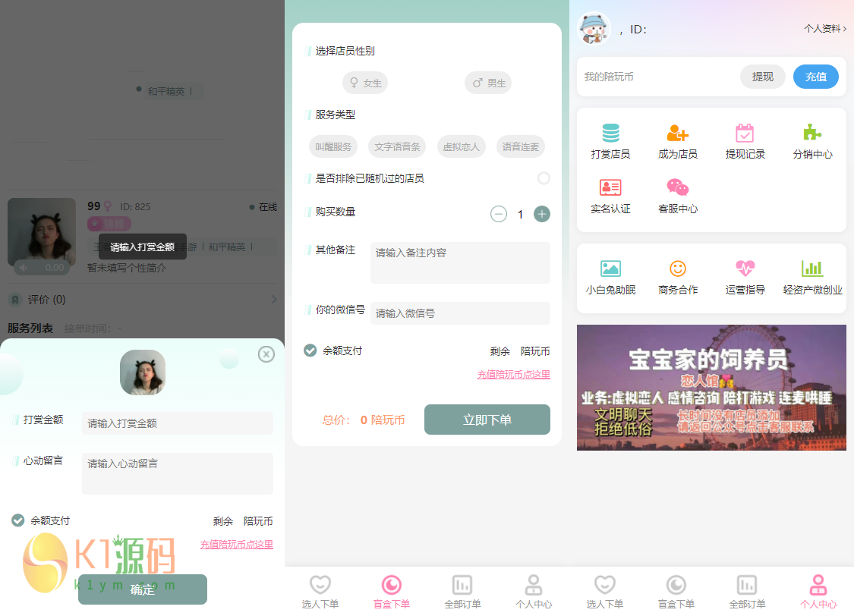
Task: Choose 文字语音条 service type
Action: click(397, 146)
